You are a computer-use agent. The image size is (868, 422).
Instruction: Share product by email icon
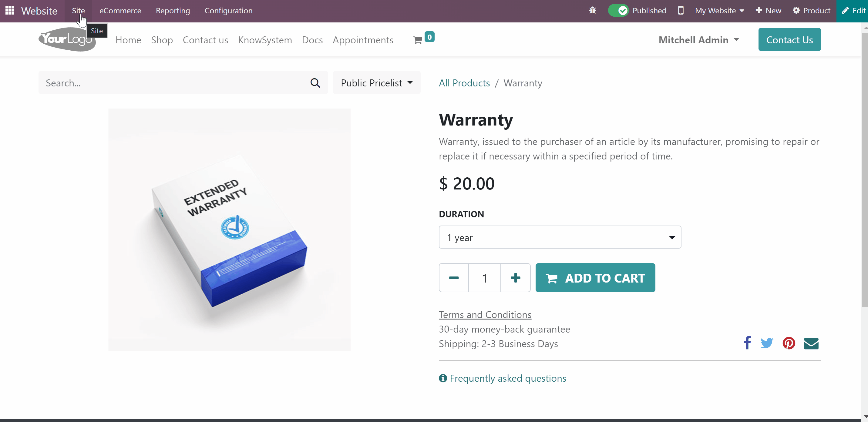pyautogui.click(x=811, y=343)
